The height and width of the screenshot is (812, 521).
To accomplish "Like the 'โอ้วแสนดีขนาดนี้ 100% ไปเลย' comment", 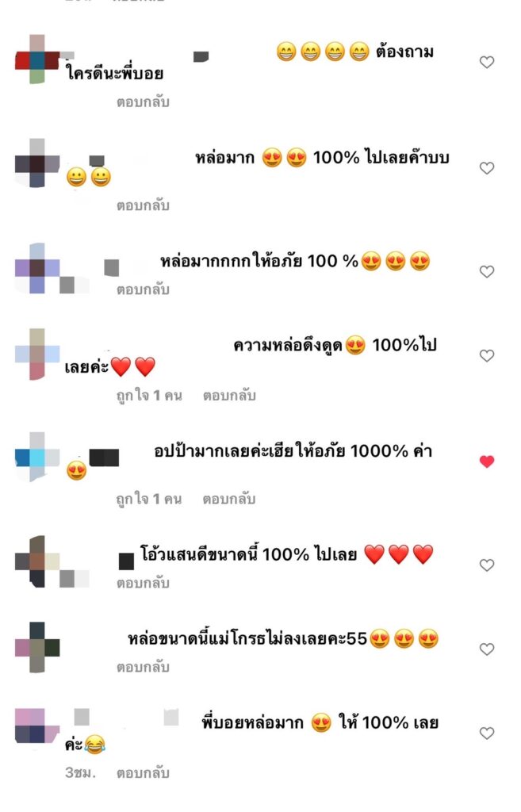I will [x=486, y=565].
